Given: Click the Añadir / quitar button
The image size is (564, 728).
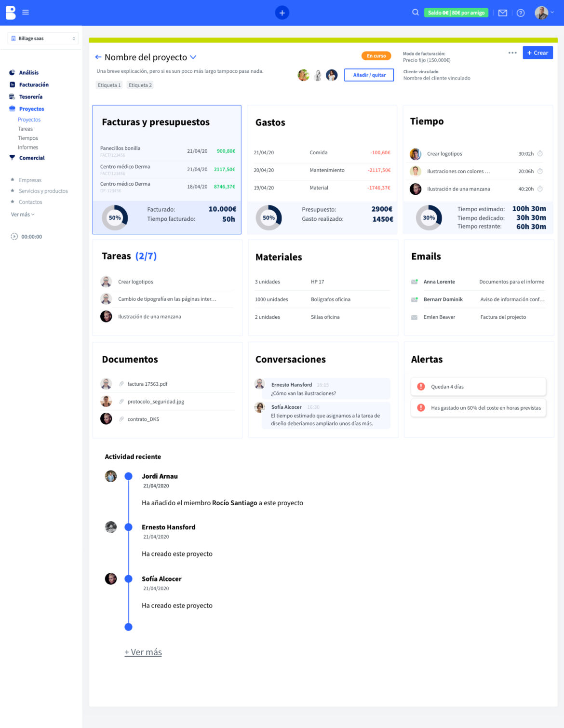Looking at the screenshot, I should pyautogui.click(x=369, y=75).
